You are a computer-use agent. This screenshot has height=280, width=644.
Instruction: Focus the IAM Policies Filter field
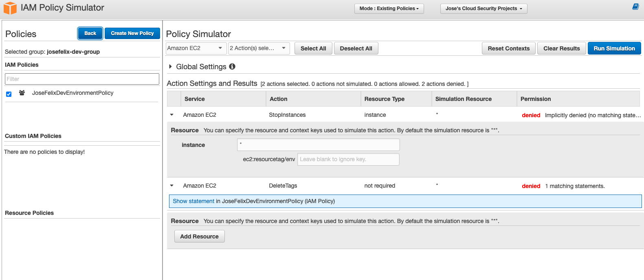pos(82,79)
